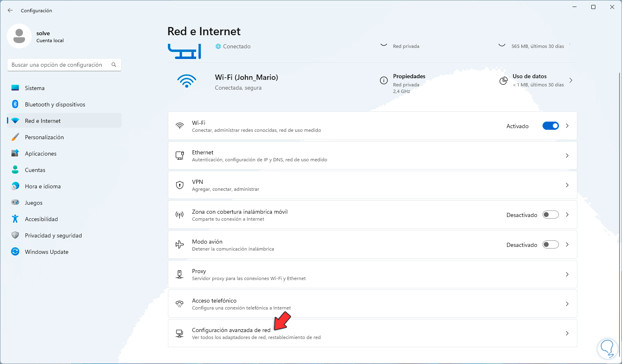The image size is (622, 364).
Task: Click the back arrow in Configuración
Action: point(10,10)
